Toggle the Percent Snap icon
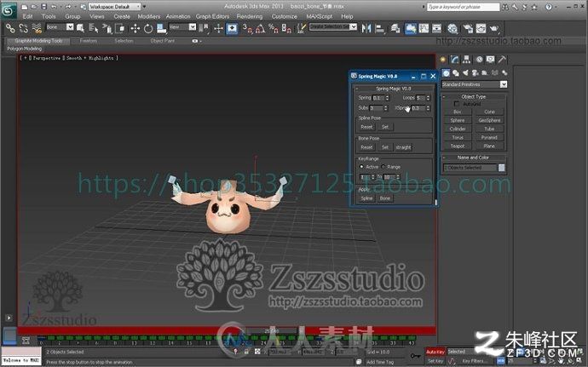The image size is (588, 367). click(x=274, y=28)
